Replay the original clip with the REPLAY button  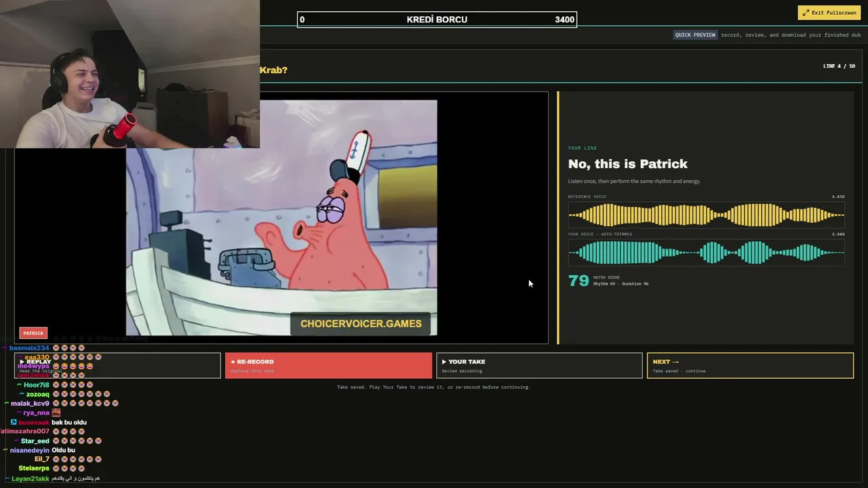click(x=117, y=365)
